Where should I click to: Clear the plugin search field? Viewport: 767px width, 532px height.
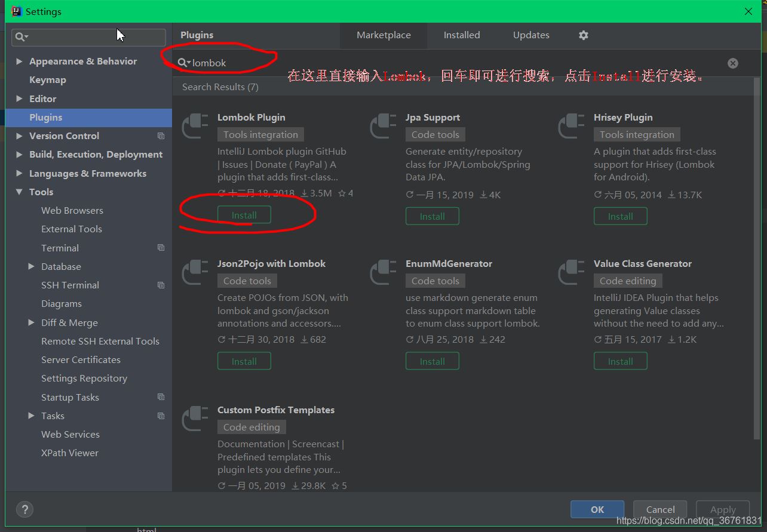733,63
